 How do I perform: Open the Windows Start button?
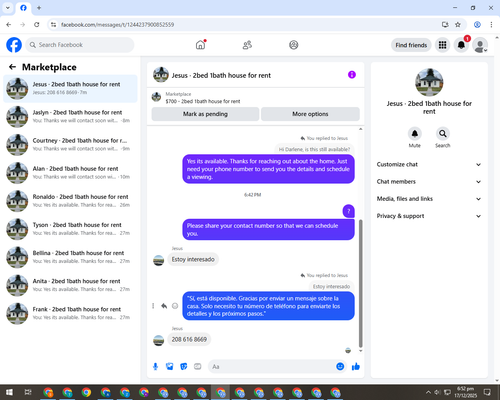point(9,392)
